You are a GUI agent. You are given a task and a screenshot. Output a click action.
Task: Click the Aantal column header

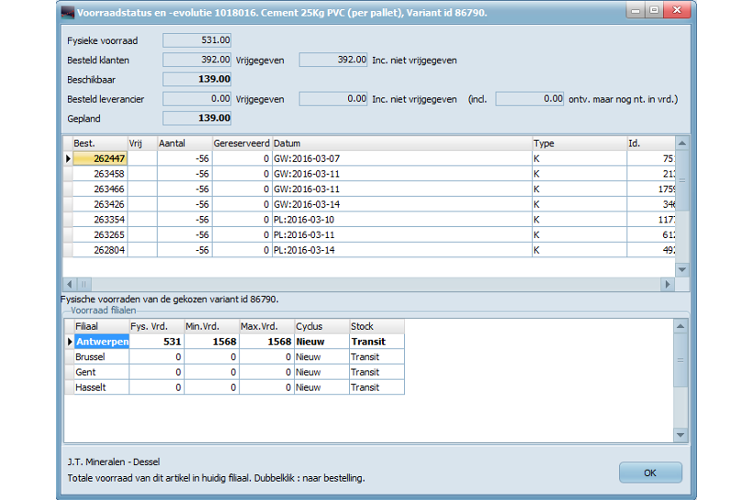[185, 144]
